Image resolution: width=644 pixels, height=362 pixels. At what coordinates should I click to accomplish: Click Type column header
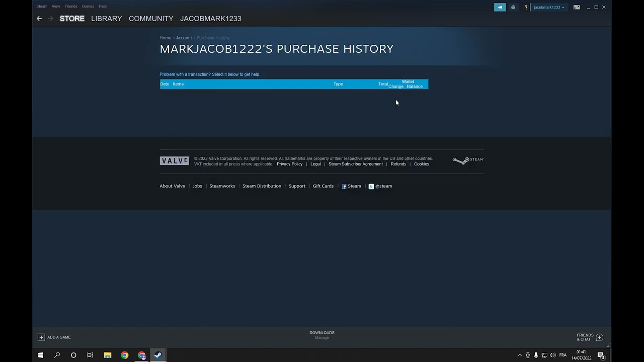click(338, 84)
